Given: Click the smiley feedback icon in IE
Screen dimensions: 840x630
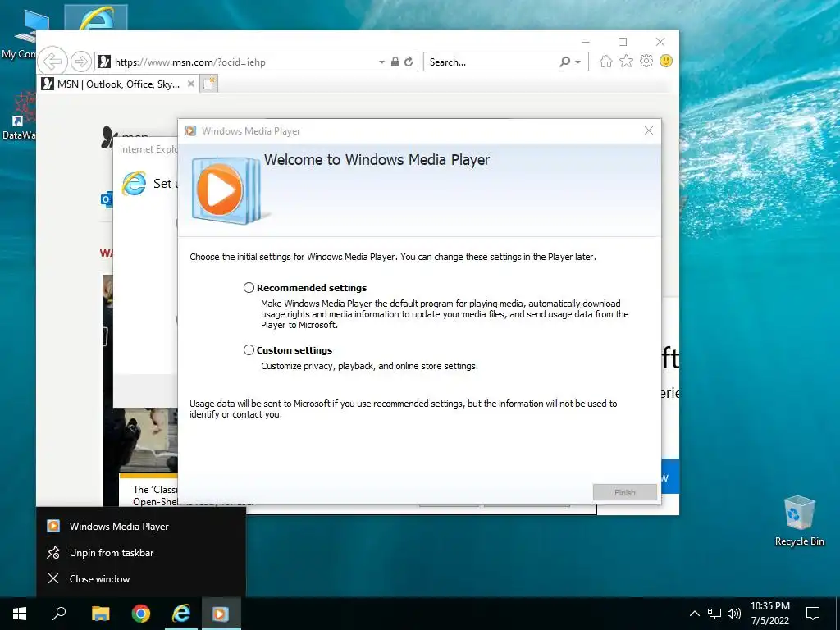Looking at the screenshot, I should (x=666, y=61).
